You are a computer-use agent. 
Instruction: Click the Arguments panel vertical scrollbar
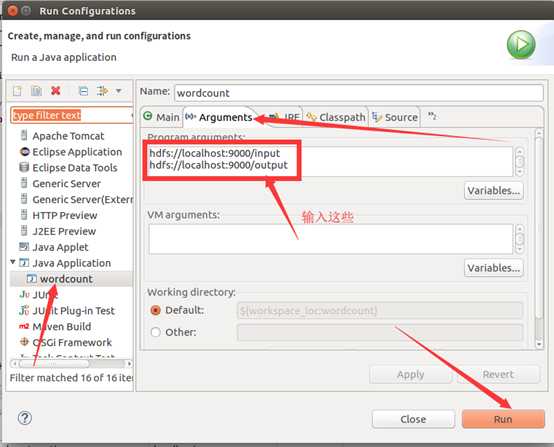pyautogui.click(x=539, y=239)
